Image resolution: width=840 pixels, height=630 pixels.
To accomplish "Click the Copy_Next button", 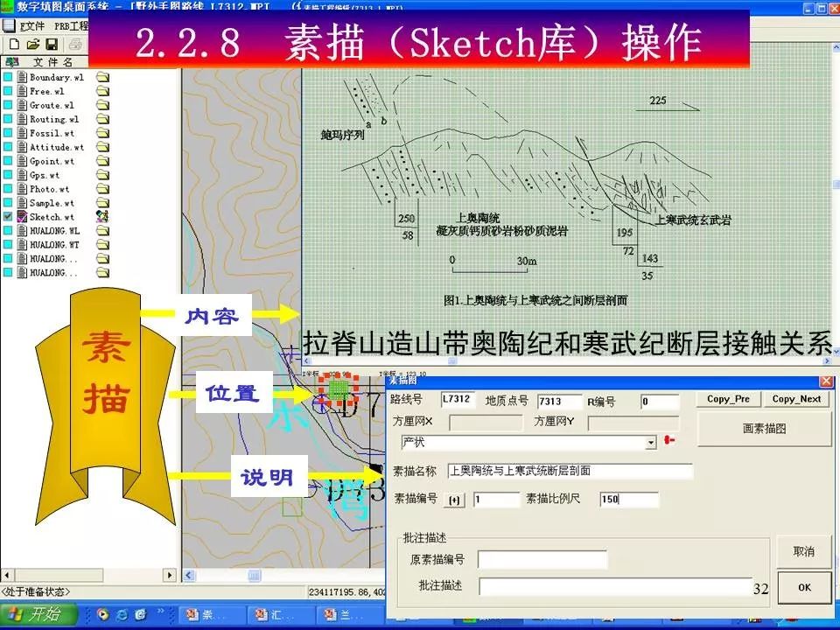I will tap(796, 399).
